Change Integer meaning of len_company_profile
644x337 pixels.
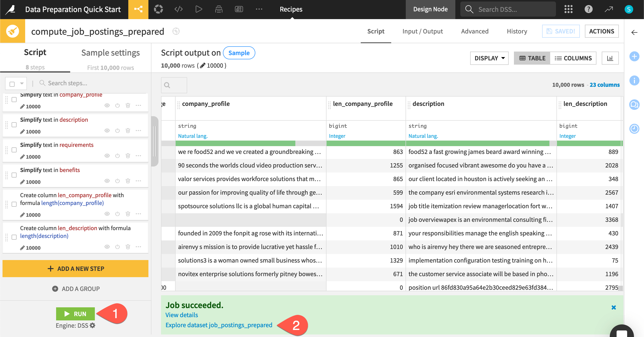pos(337,136)
